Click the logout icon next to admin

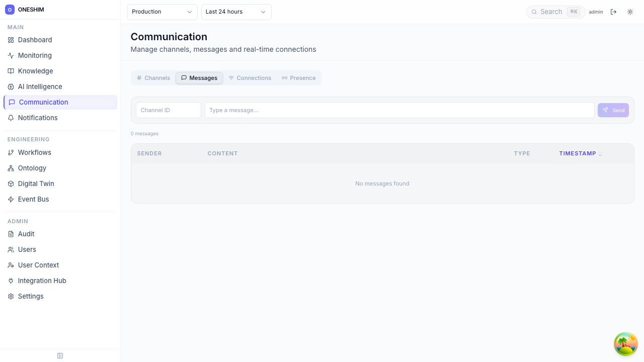click(x=613, y=12)
